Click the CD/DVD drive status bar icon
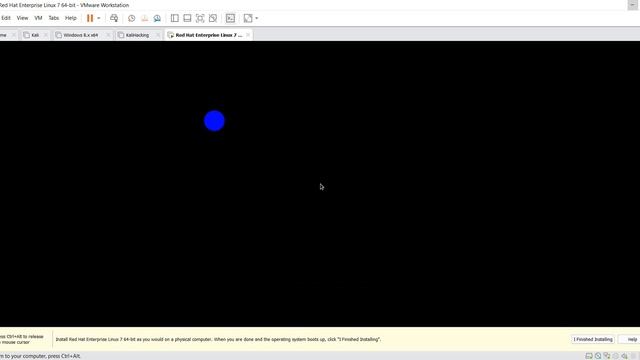640x360 pixels. point(598,356)
